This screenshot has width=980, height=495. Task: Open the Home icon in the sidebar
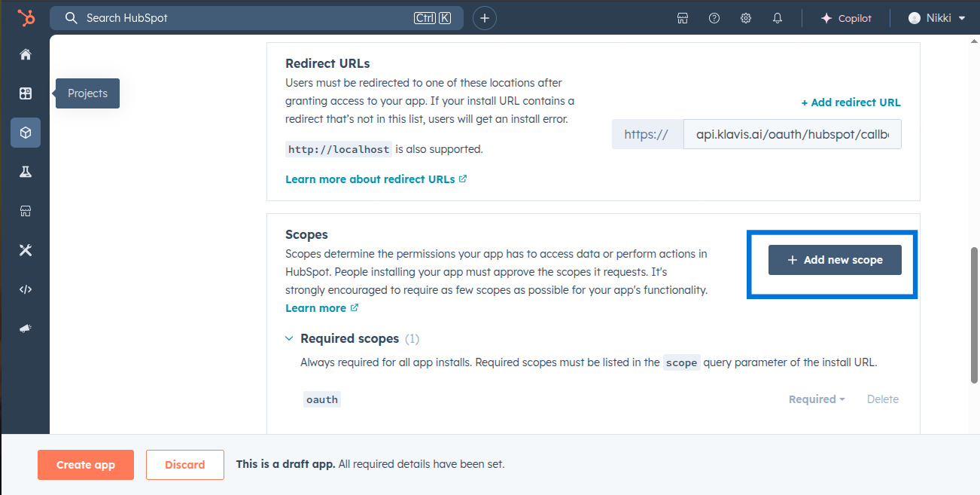click(26, 54)
